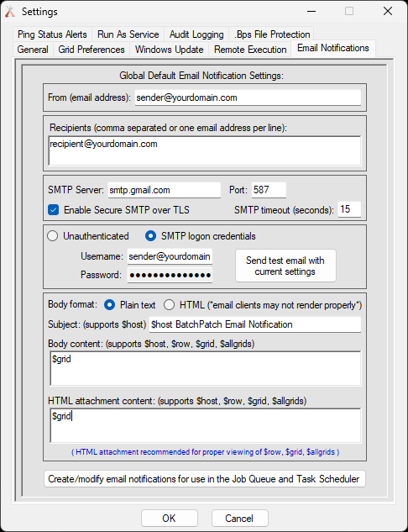
Task: Toggle Enable Secure SMTP over TLS checkbox
Action: [53, 210]
